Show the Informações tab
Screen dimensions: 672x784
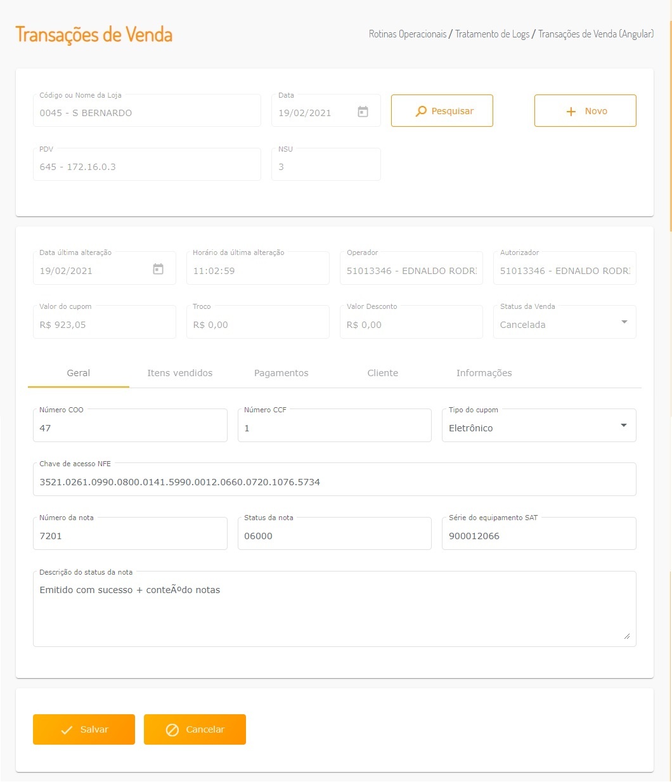pos(484,373)
